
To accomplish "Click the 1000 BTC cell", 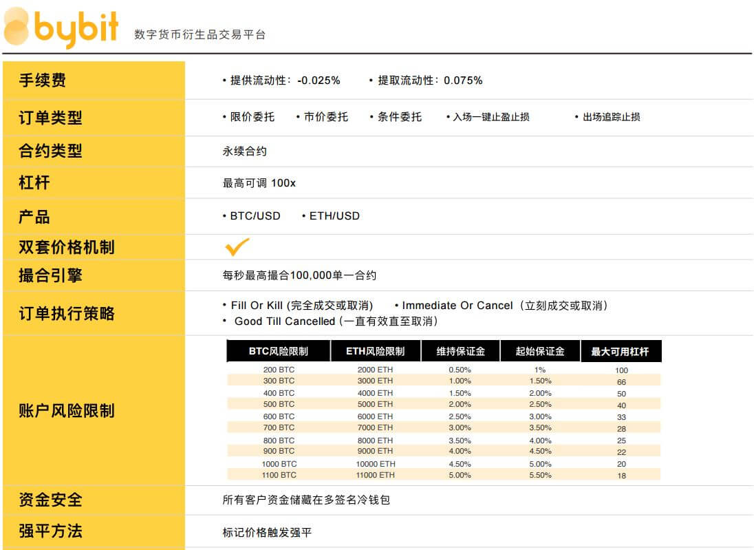I will 279,464.
